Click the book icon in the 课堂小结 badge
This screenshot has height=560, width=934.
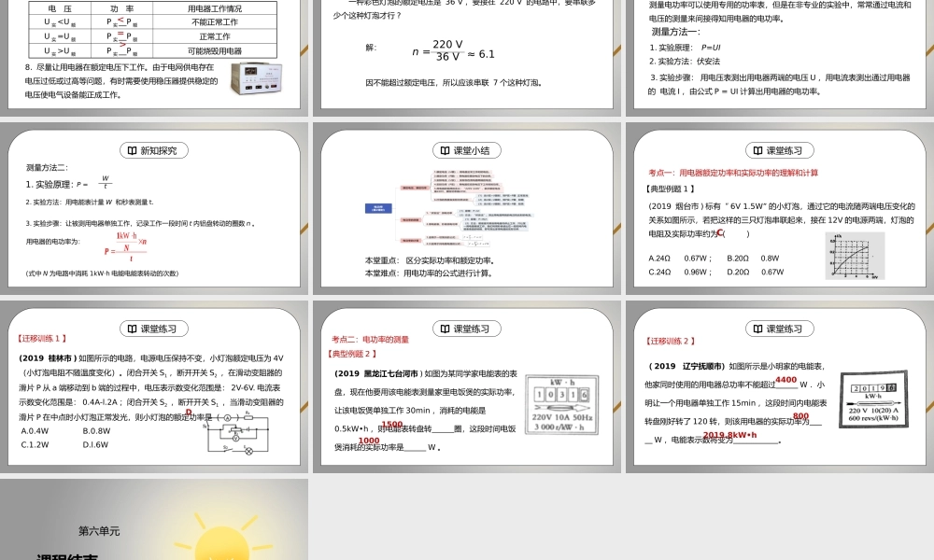[x=445, y=150]
